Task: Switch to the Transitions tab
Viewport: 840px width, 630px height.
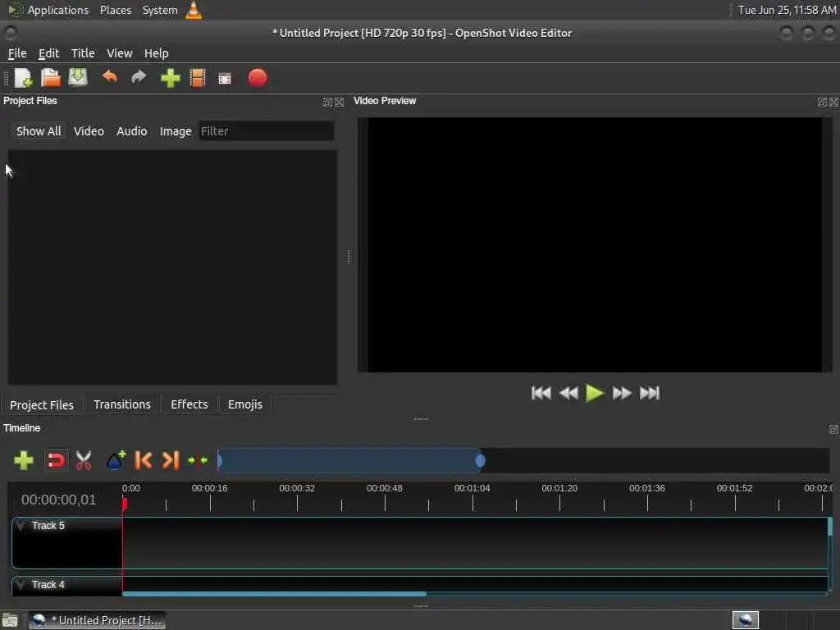Action: coord(122,404)
